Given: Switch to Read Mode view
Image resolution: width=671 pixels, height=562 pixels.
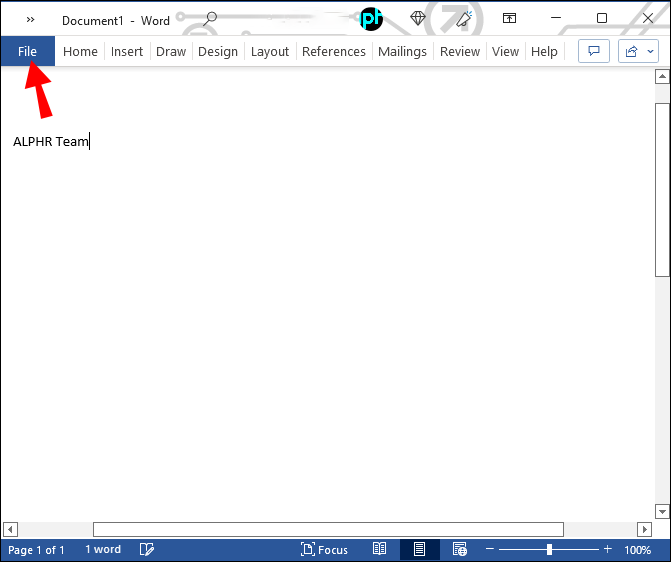Looking at the screenshot, I should 380,549.
